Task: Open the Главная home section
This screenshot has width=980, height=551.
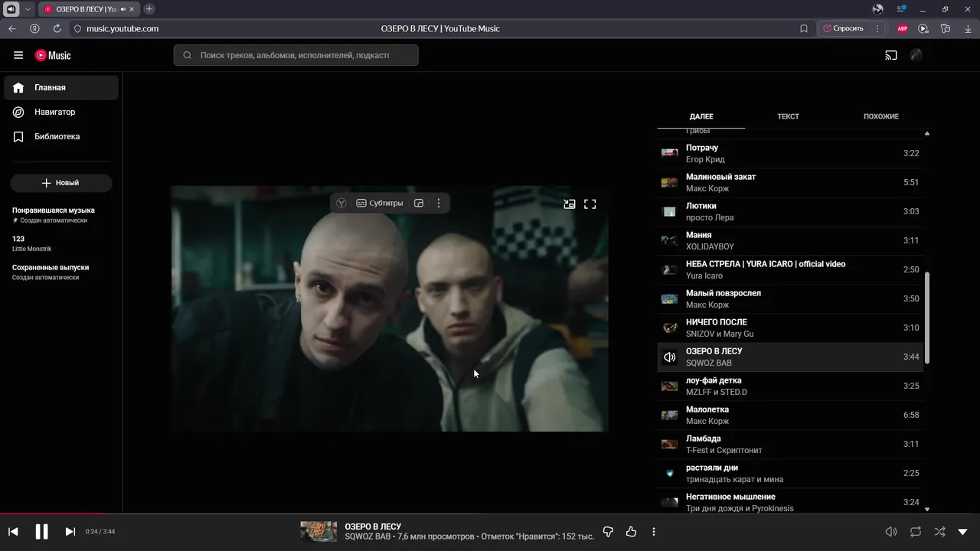Action: [x=61, y=87]
